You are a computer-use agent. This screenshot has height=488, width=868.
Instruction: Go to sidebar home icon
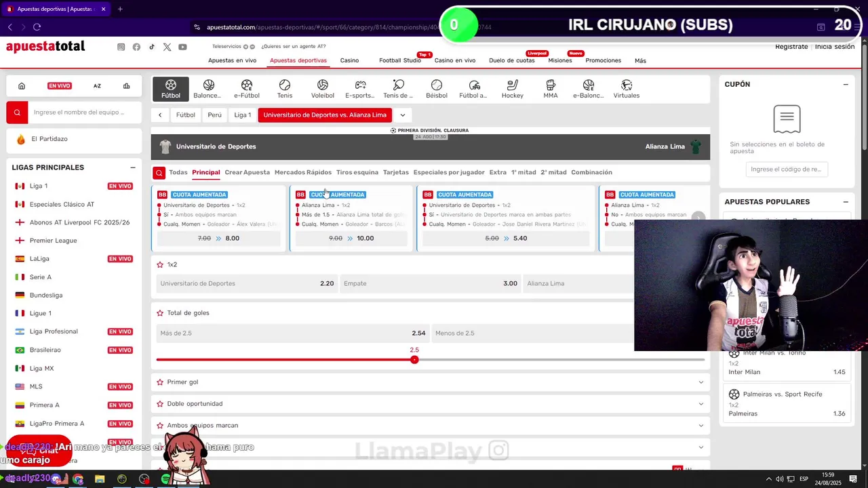pyautogui.click(x=22, y=86)
